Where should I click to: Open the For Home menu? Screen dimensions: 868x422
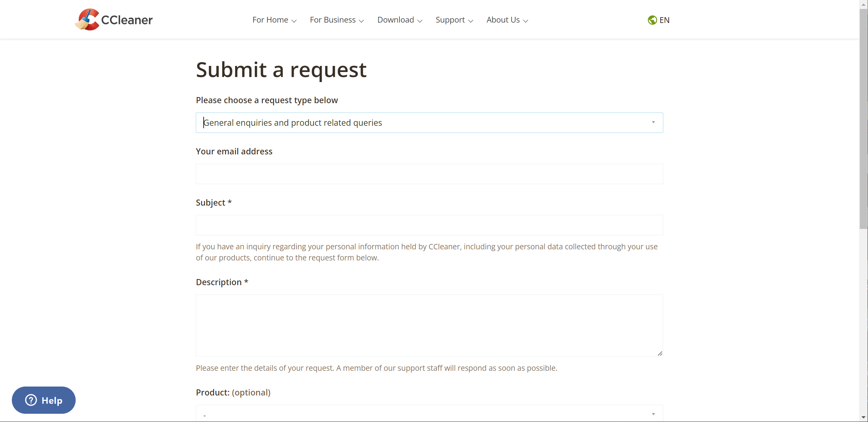point(274,20)
